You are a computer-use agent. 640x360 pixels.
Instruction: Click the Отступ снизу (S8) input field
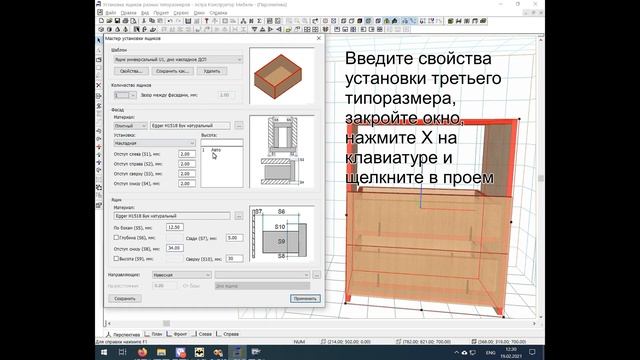pos(175,248)
